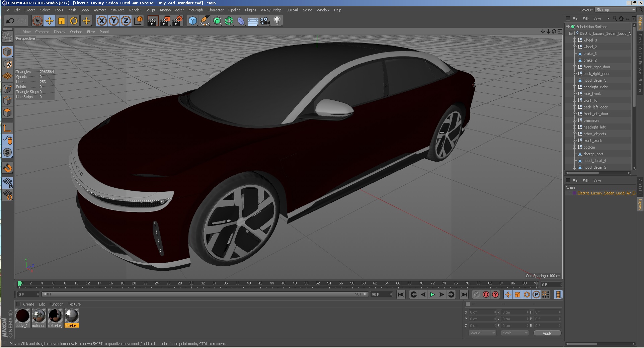
Task: Toggle position keyframe recording button
Action: coord(508,294)
